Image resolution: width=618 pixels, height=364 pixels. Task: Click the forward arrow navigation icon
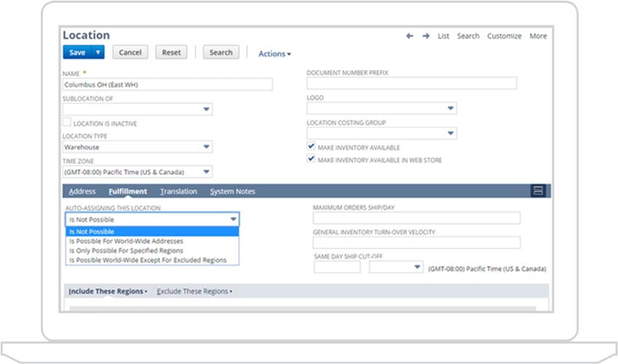click(x=426, y=36)
